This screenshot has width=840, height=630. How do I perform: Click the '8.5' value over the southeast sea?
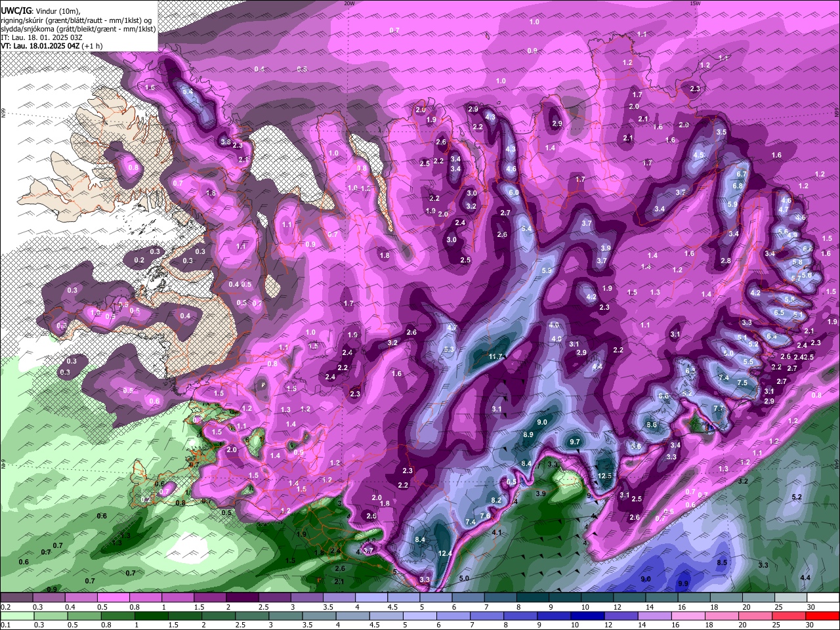point(722,563)
